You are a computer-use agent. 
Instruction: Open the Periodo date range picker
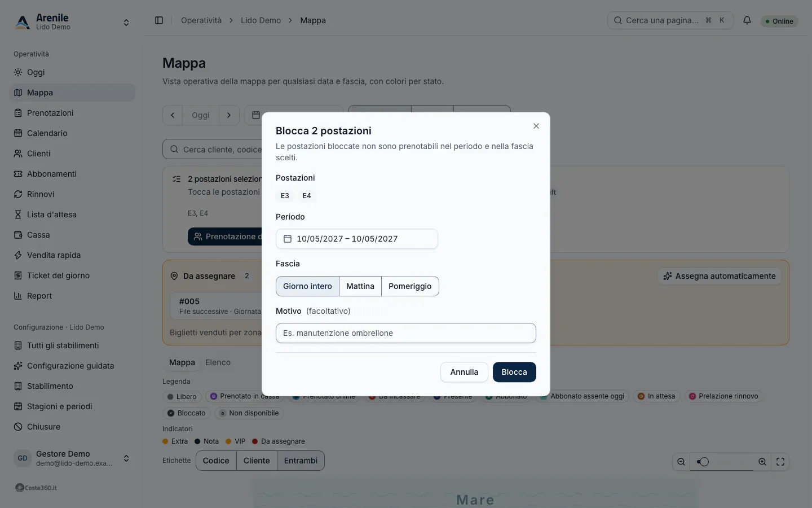357,239
